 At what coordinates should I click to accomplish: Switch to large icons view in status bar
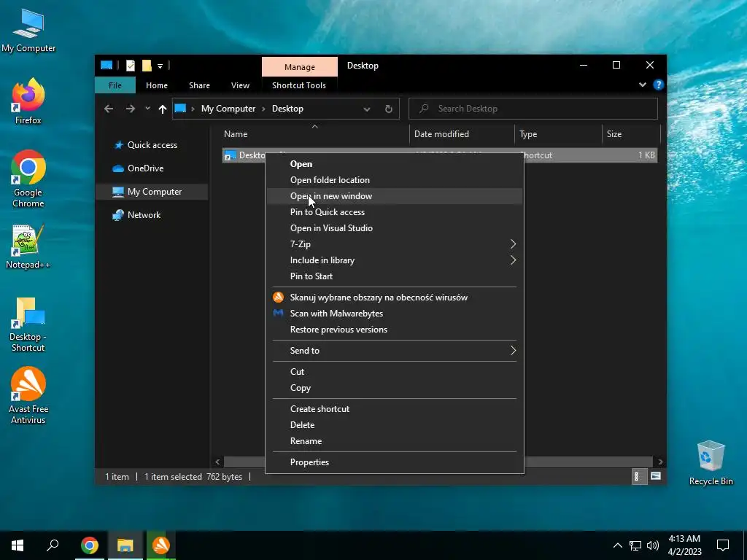coord(656,476)
